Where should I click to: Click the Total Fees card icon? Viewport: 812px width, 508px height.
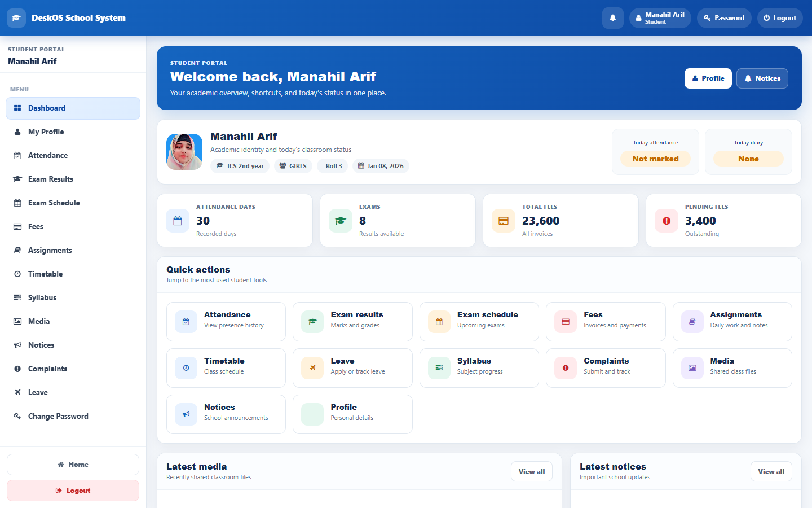(x=504, y=221)
